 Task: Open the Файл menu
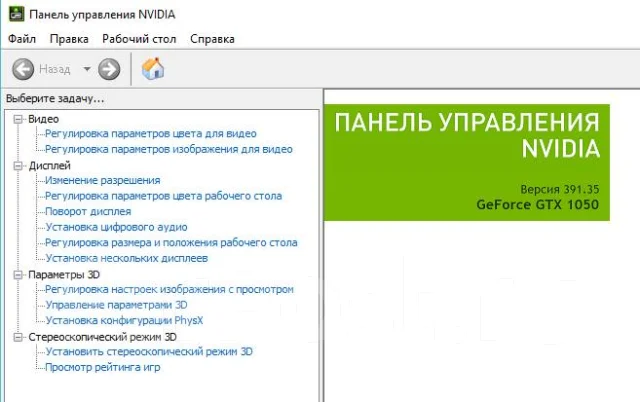[22, 39]
